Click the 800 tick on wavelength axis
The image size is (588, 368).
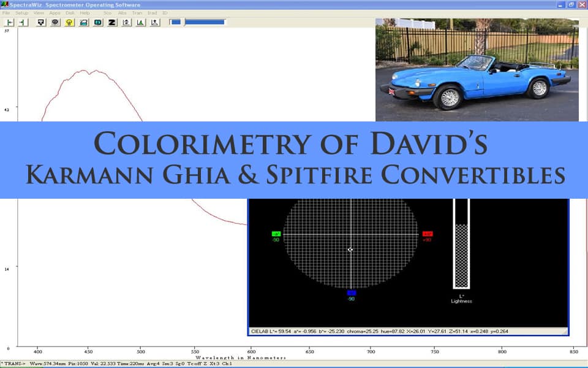tap(502, 352)
